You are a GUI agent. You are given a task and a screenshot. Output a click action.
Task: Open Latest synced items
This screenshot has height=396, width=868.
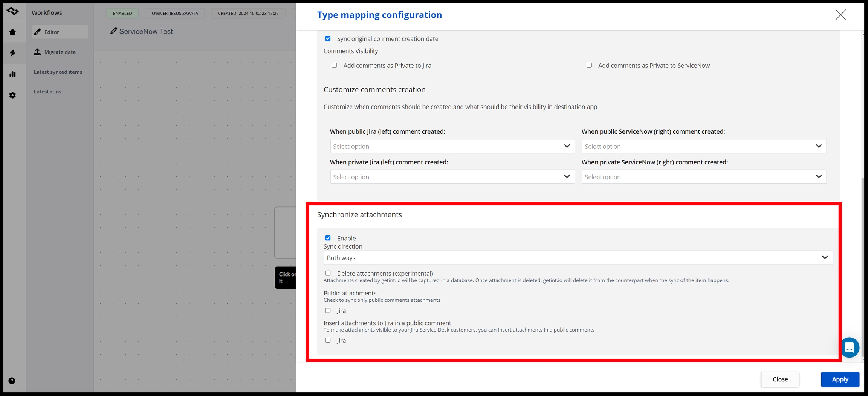[x=58, y=72]
